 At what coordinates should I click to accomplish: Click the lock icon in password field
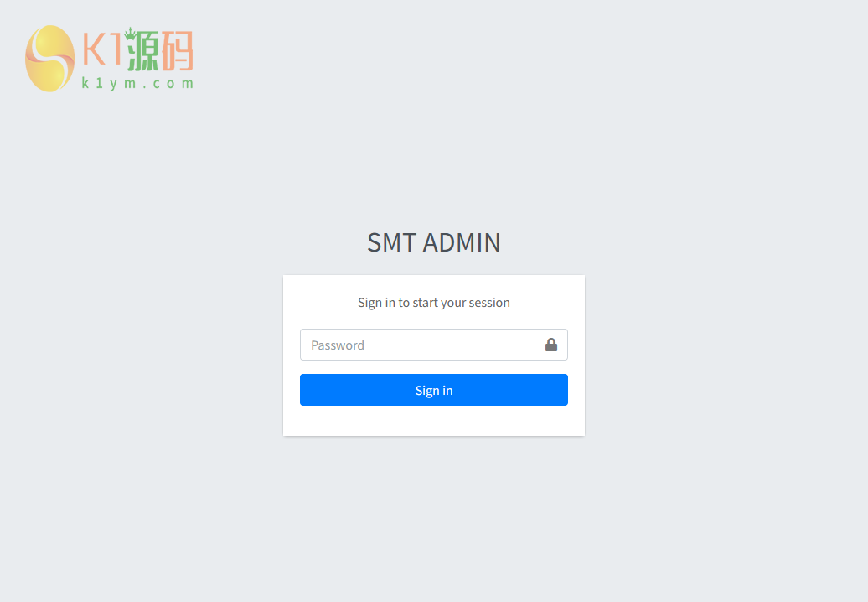550,345
